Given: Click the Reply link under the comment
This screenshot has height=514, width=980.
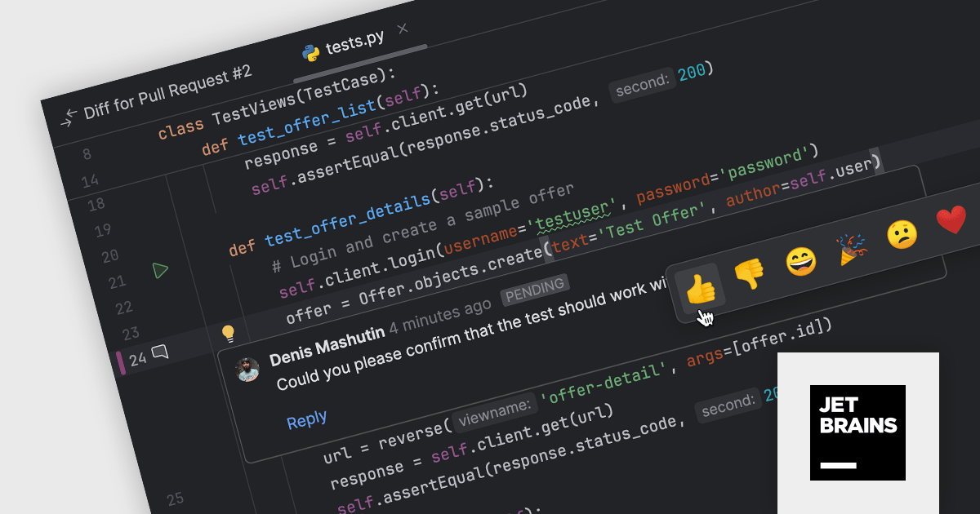Looking at the screenshot, I should (x=306, y=420).
